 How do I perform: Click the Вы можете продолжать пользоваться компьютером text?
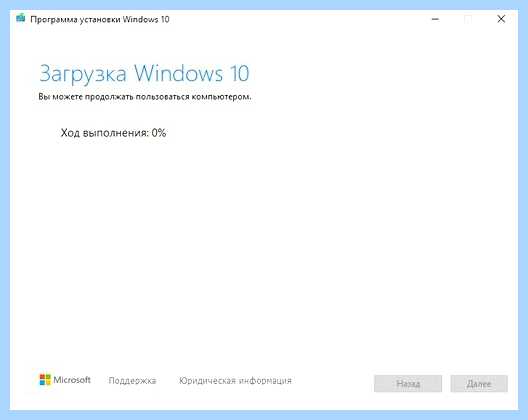145,97
